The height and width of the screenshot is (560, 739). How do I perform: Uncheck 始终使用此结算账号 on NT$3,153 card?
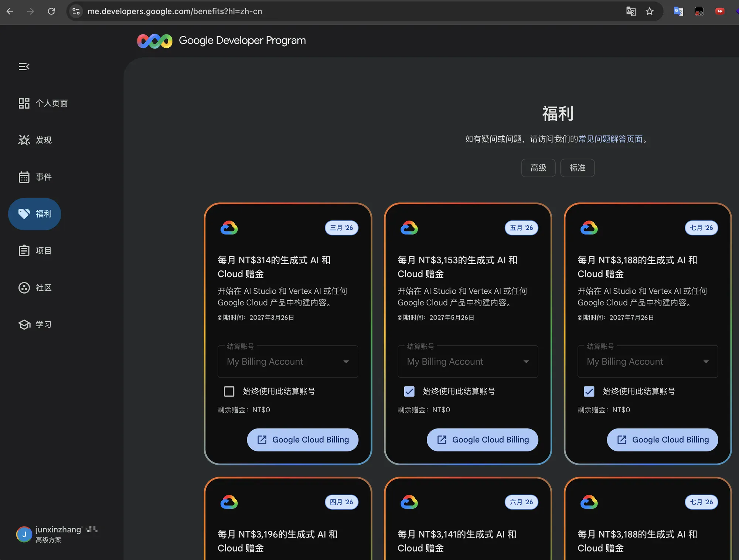point(409,392)
